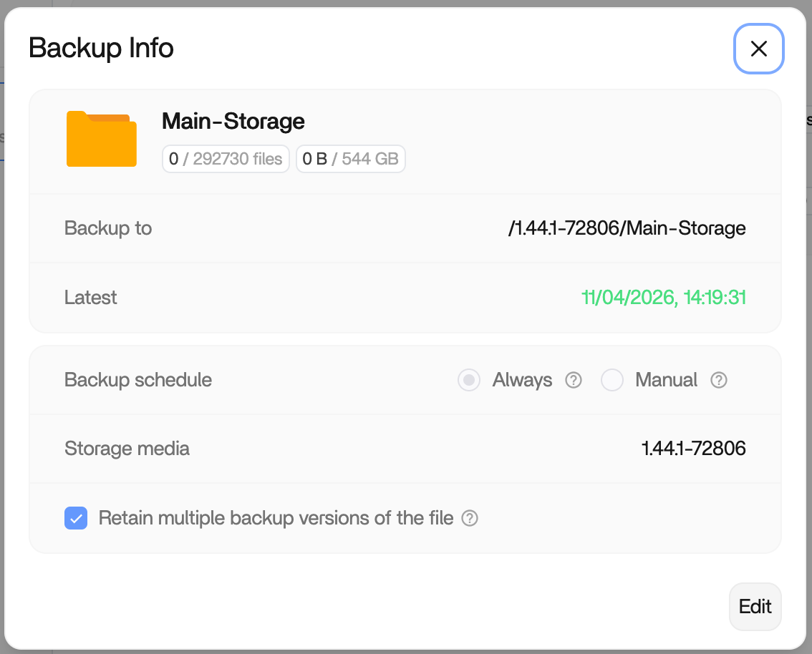This screenshot has width=812, height=654.
Task: Click the 0 B / 544 GB size badge
Action: pyautogui.click(x=351, y=159)
